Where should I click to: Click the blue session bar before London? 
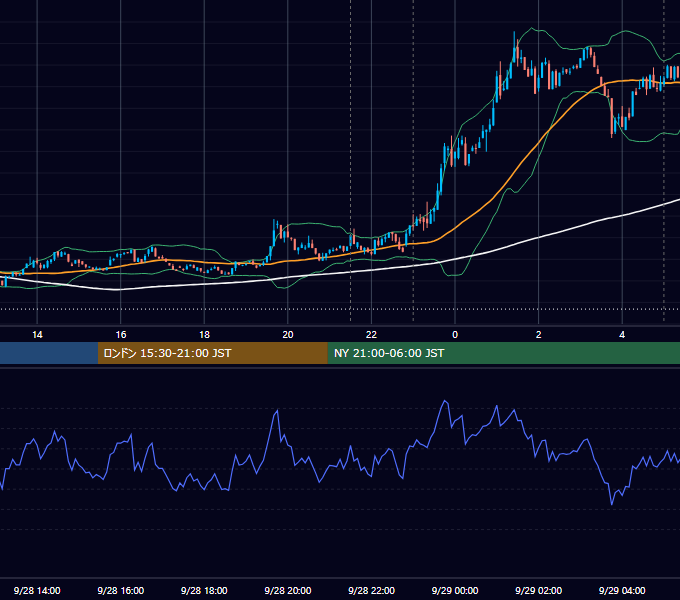point(49,353)
